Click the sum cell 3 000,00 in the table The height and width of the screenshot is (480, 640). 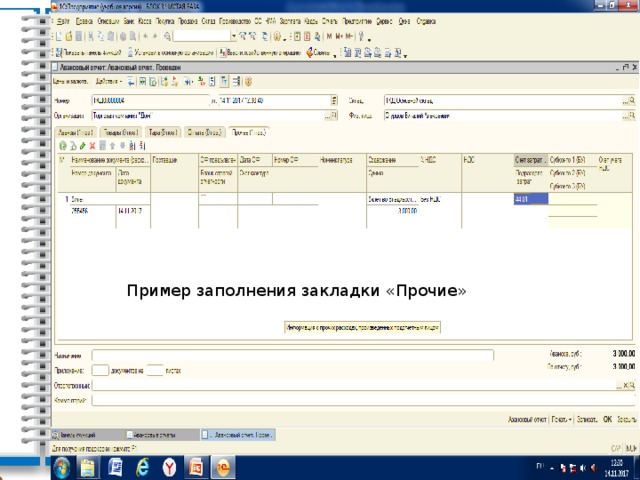pyautogui.click(x=393, y=211)
